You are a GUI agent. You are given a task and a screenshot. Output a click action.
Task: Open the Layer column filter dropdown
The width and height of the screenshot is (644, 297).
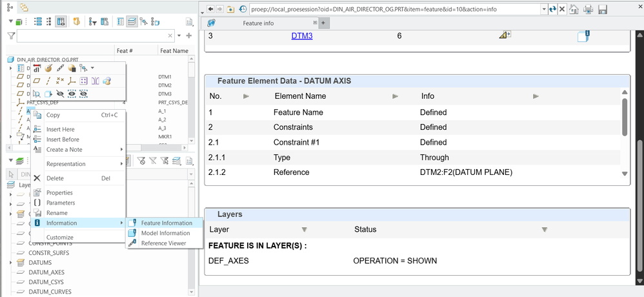[304, 229]
